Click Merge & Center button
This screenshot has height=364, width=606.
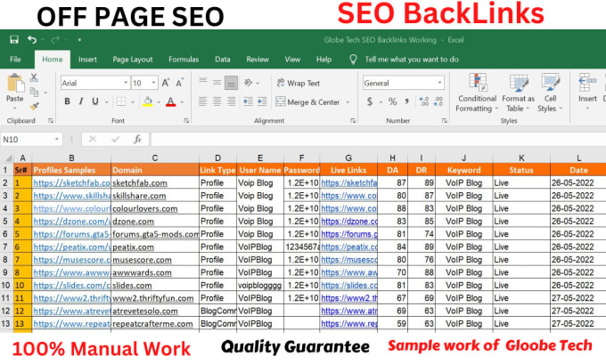click(307, 102)
